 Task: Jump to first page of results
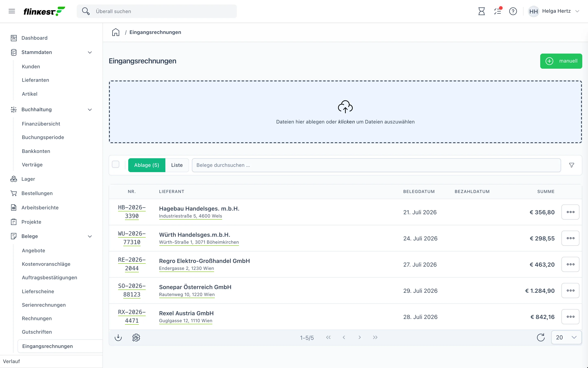point(328,337)
